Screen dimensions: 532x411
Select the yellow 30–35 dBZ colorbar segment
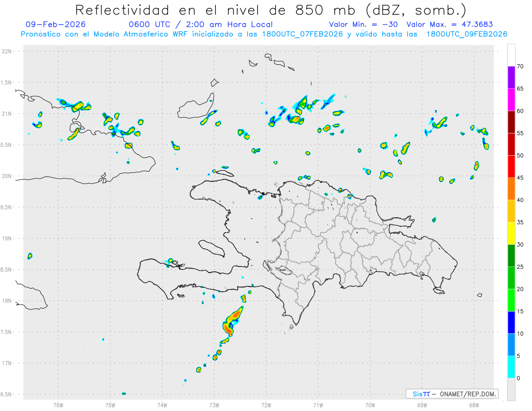[x=511, y=233]
